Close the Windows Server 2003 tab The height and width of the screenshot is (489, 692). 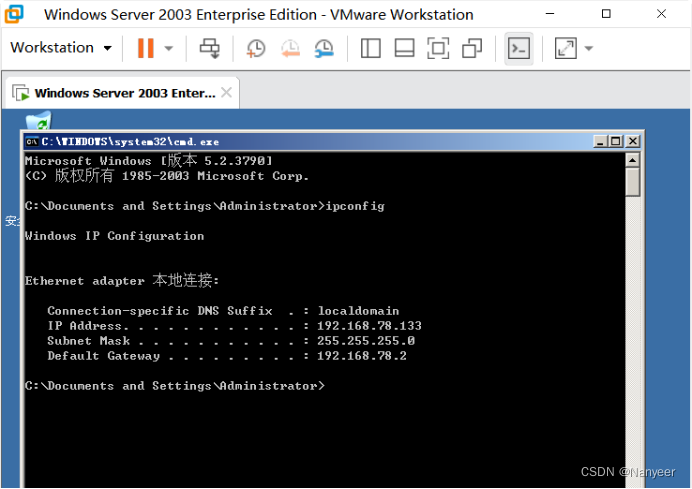[226, 93]
